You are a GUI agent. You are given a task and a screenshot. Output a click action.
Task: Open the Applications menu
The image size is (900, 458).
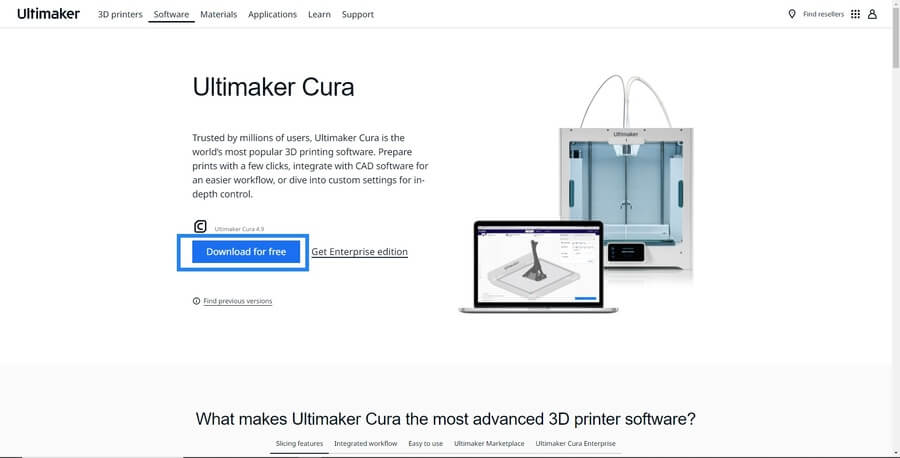pyautogui.click(x=272, y=14)
